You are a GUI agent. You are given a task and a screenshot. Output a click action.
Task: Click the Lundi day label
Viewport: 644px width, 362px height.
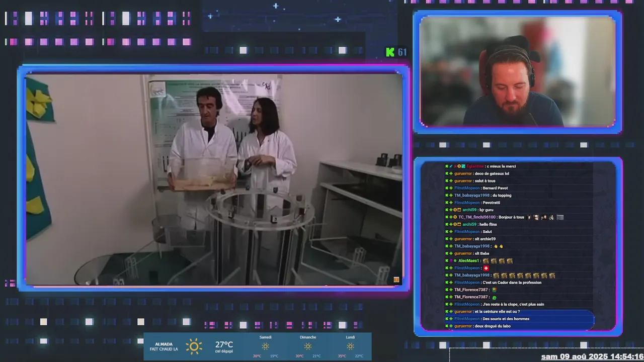[350, 337]
